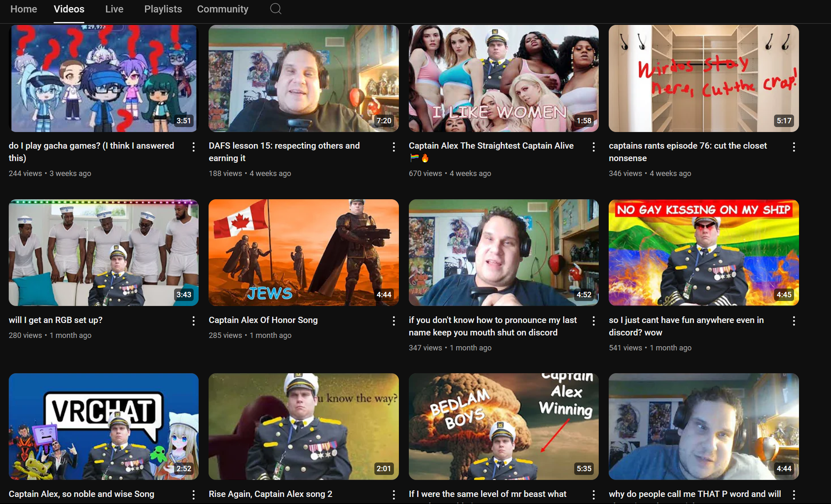Open 'will I get an RGB set up?' title
The width and height of the screenshot is (831, 504).
pos(56,320)
